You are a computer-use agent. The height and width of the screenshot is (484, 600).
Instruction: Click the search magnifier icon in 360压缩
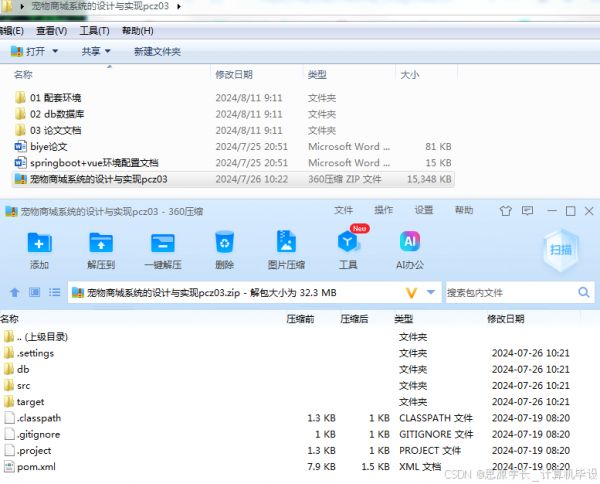(x=584, y=293)
